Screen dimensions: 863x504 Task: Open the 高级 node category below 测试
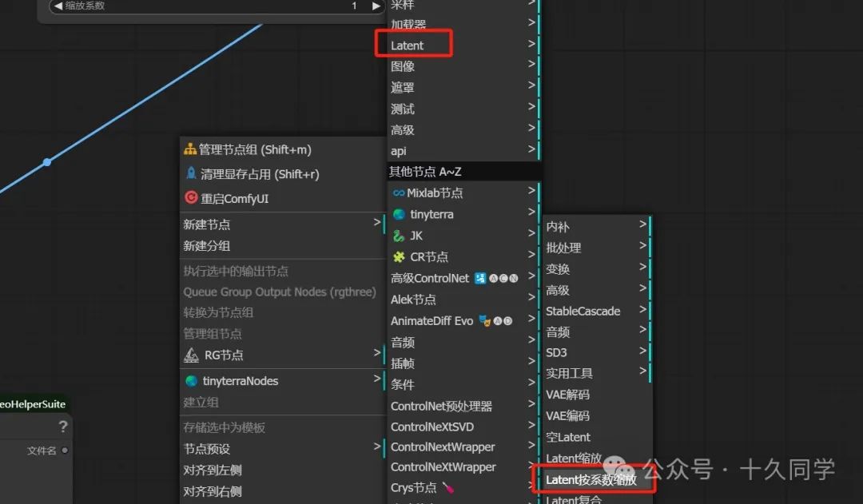coord(463,130)
